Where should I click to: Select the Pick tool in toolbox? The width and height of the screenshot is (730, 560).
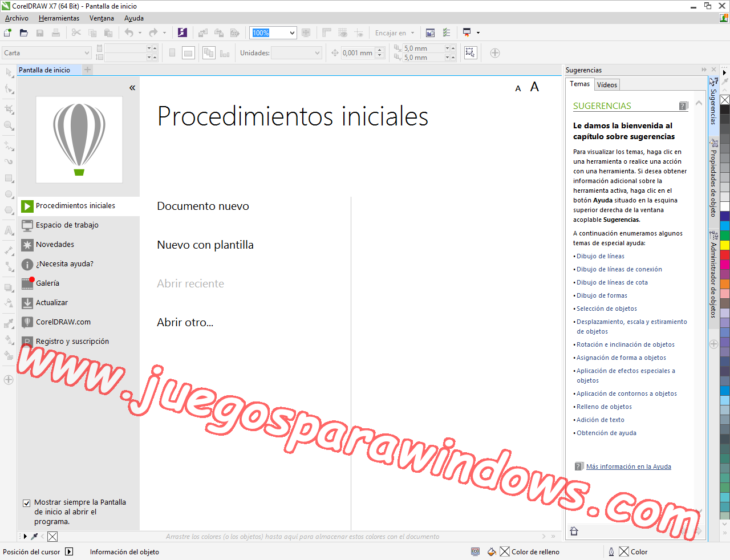click(x=9, y=73)
